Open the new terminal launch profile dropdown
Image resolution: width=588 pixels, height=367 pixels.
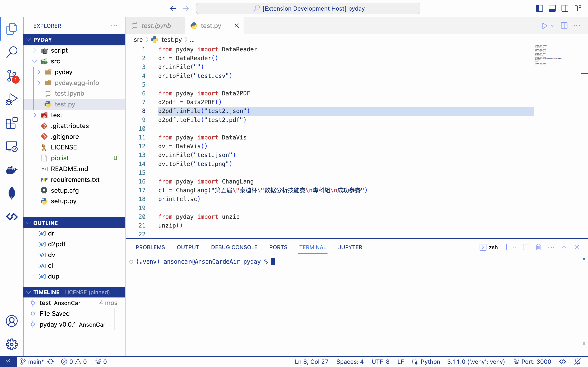[x=515, y=247]
